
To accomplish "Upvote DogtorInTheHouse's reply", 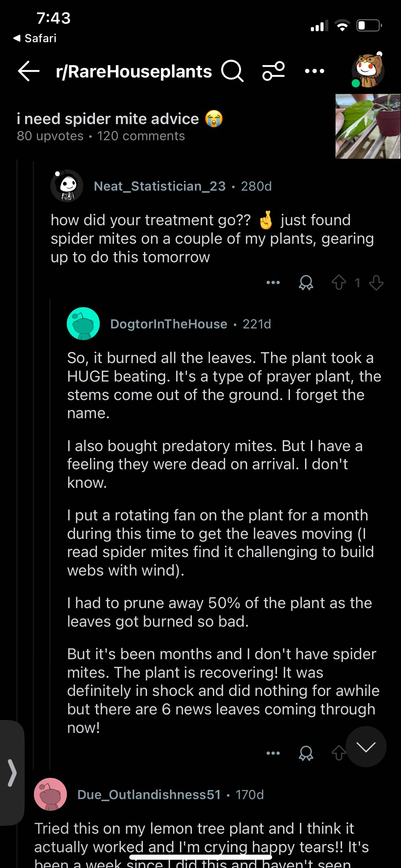I will point(339,753).
